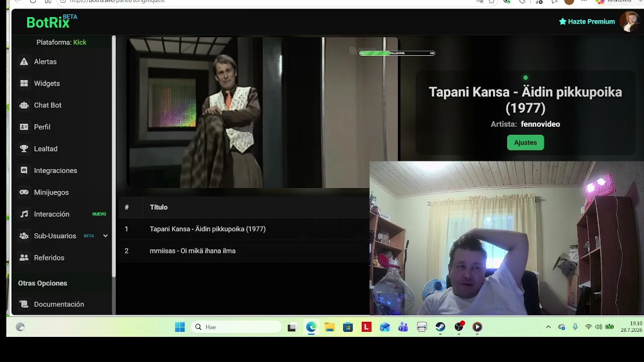
Task: Click the Ajustes button
Action: [525, 143]
